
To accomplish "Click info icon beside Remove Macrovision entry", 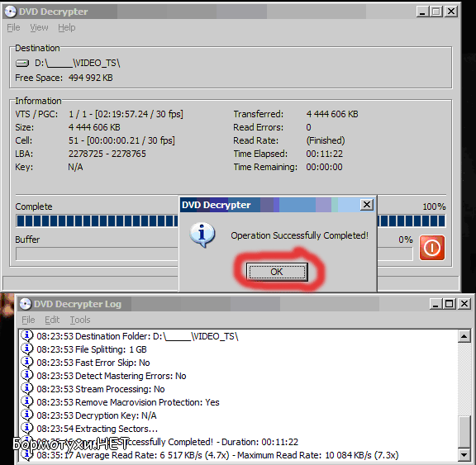I will (x=27, y=401).
